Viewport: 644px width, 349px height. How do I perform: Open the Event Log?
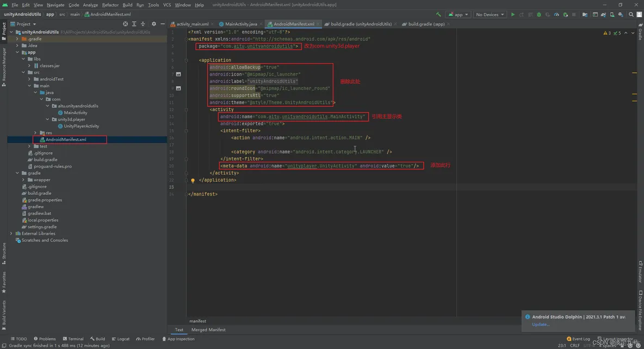point(578,339)
